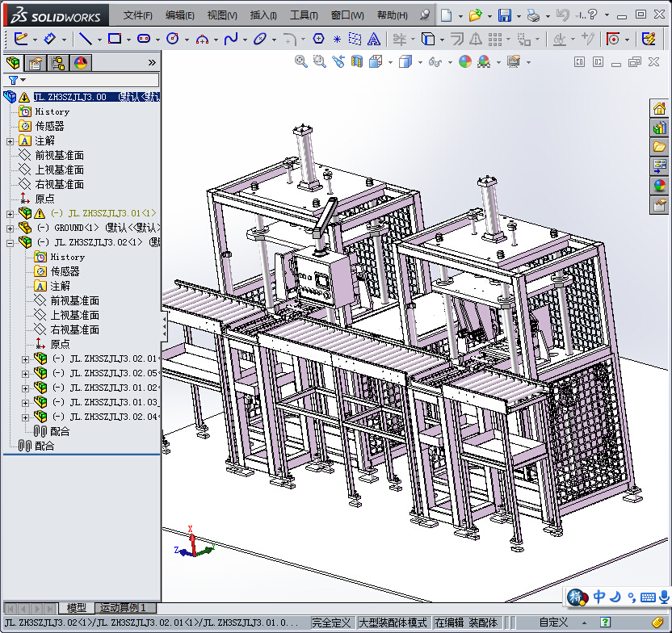Select the Corner Rectangle sketch tool

click(115, 39)
